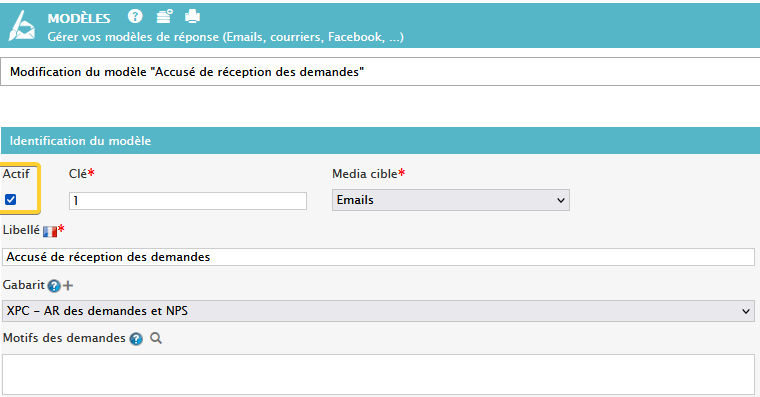Screen dimensions: 760x397
Task: Click the plus icon to add a Gabarit
Action: [68, 286]
